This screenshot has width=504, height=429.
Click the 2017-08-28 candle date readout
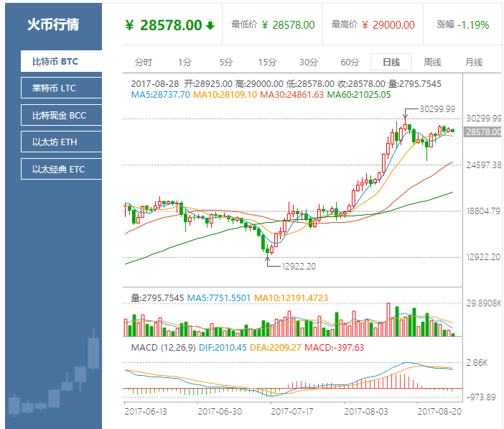point(155,83)
